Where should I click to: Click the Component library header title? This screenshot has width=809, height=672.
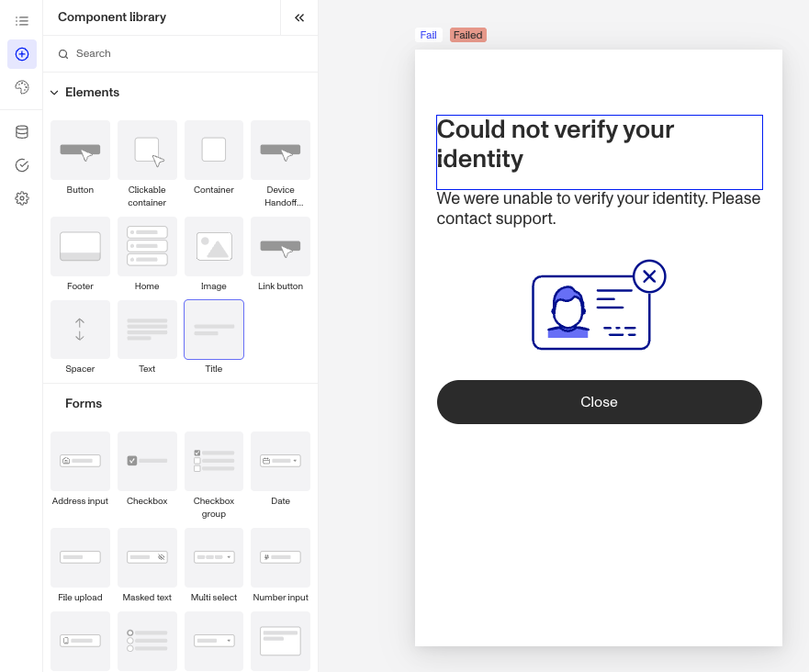[x=112, y=17]
